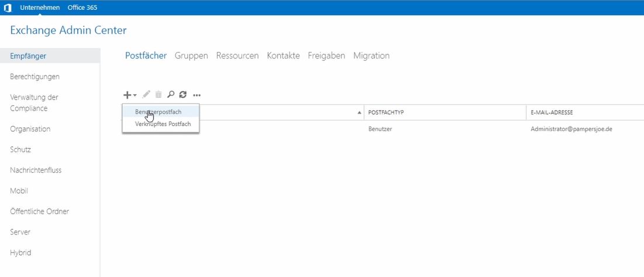Click the plus add-mailbox icon
Viewport: 644px width, 277px height.
point(128,95)
